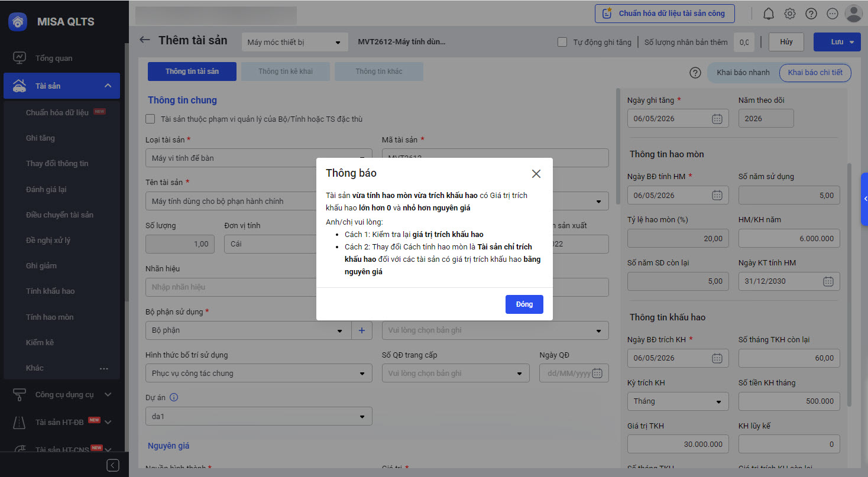Click the plus icon beside Bộ phận sử dụng
This screenshot has height=477, width=868.
coord(362,330)
